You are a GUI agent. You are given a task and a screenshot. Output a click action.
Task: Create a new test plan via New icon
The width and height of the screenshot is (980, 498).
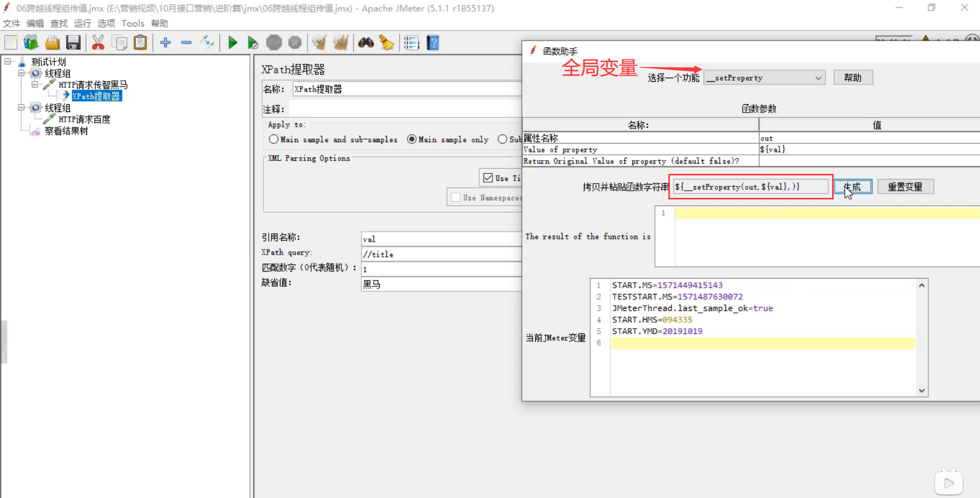11,42
